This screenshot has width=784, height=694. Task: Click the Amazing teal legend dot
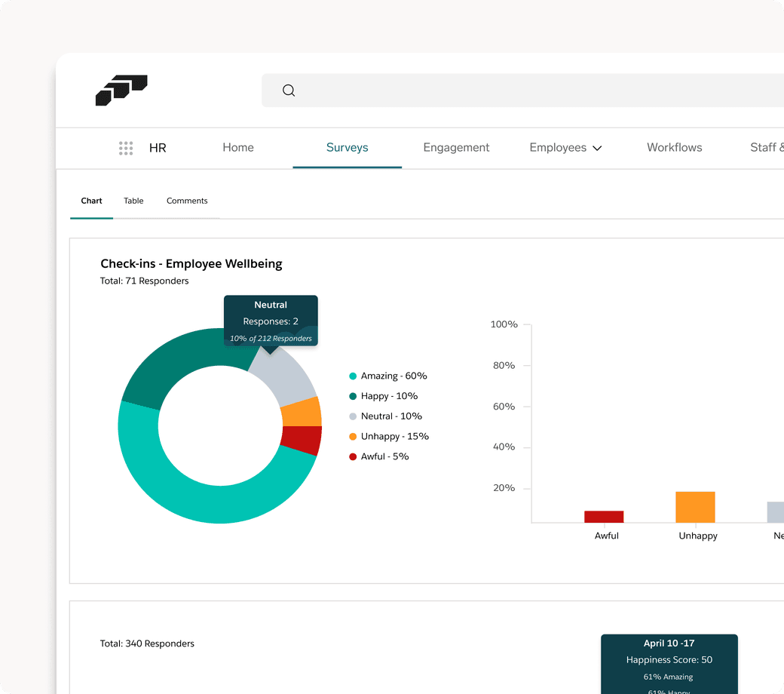tap(353, 376)
